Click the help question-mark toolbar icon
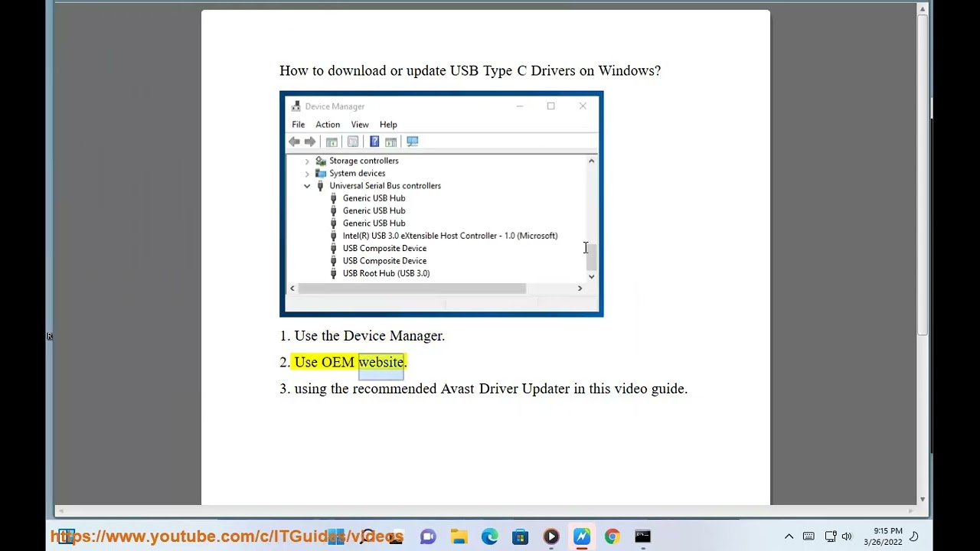This screenshot has width=980, height=551. pyautogui.click(x=374, y=142)
